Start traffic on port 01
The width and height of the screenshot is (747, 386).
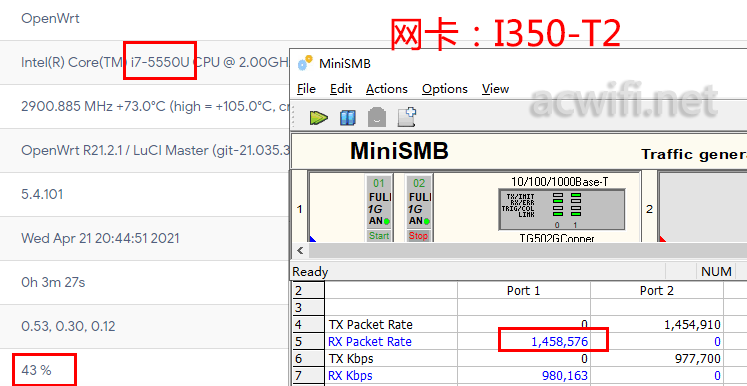tap(379, 236)
